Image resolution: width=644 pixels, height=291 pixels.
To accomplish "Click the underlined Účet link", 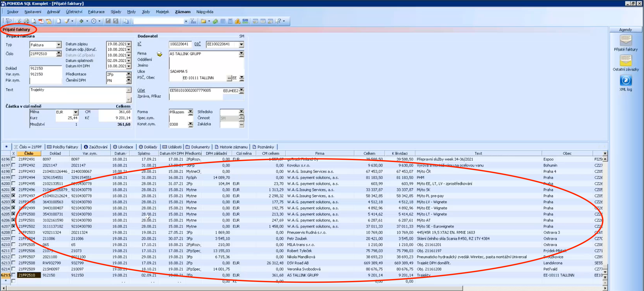I will (141, 90).
